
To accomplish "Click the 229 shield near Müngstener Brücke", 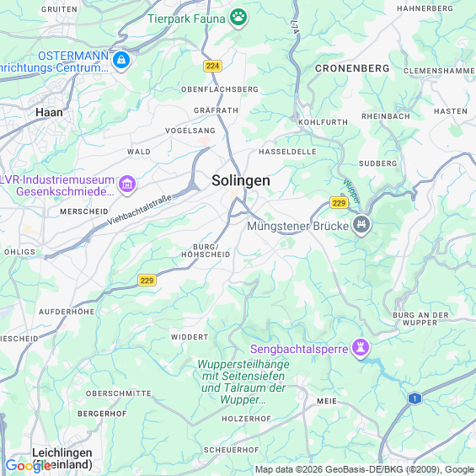I will click(x=339, y=203).
